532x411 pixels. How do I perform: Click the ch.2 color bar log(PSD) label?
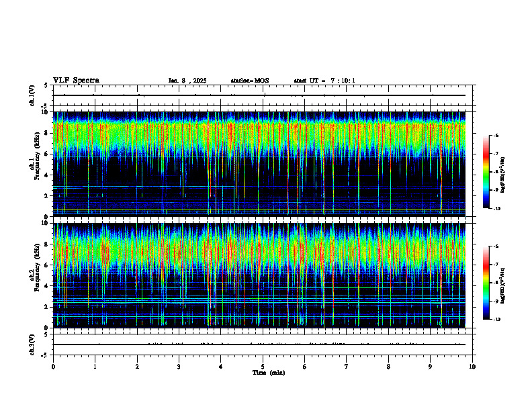point(503,285)
